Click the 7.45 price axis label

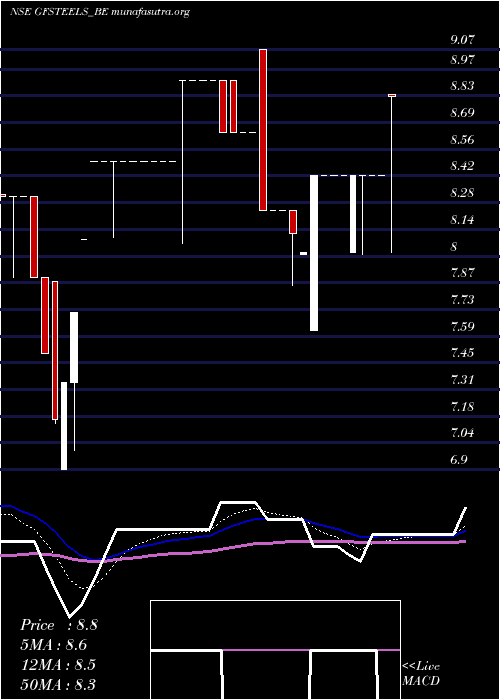pos(462,353)
